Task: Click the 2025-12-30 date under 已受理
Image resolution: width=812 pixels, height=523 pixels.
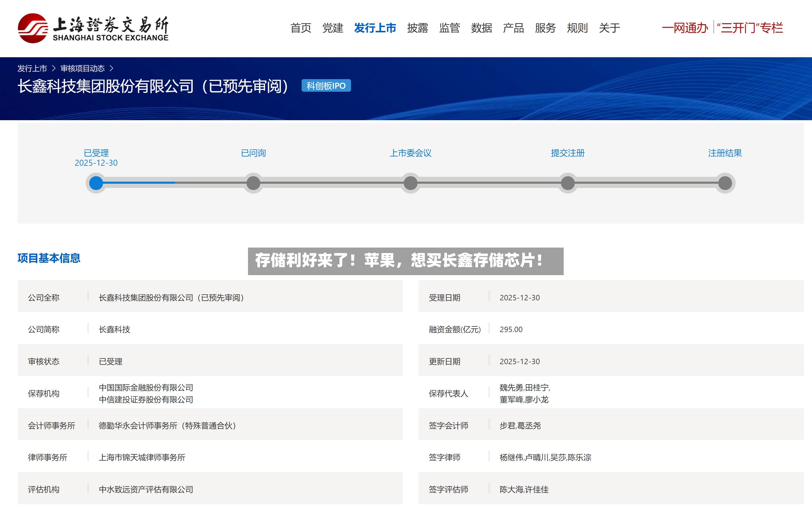Action: pyautogui.click(x=96, y=163)
